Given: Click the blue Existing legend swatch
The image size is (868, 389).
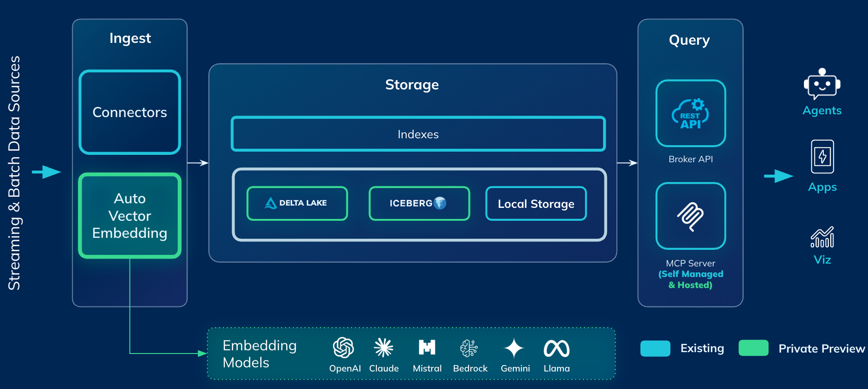Looking at the screenshot, I should (x=655, y=348).
